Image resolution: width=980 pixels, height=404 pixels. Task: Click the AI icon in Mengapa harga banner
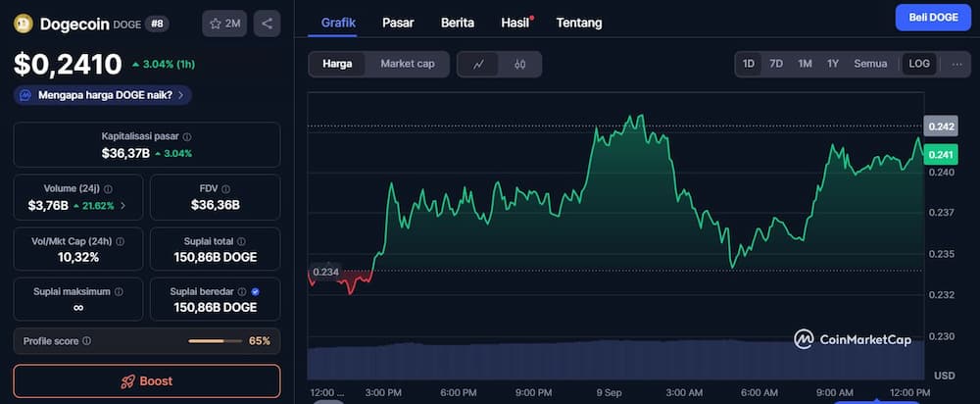coord(25,96)
